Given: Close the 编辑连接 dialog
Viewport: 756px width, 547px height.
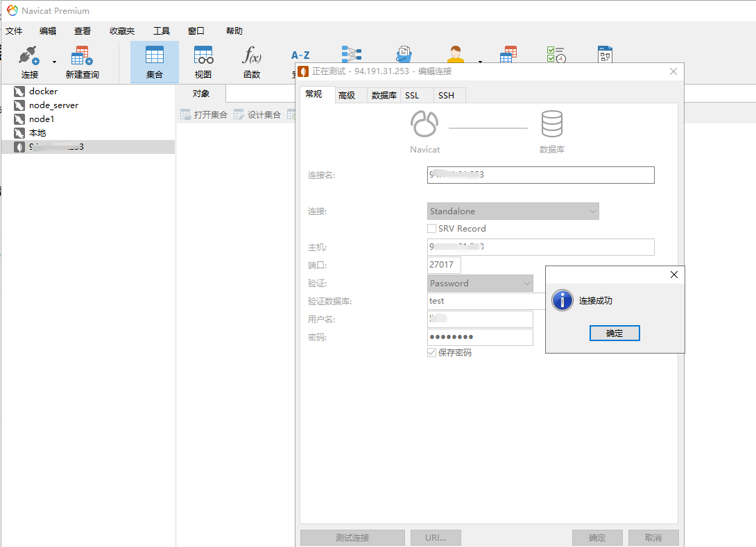Looking at the screenshot, I should point(673,71).
